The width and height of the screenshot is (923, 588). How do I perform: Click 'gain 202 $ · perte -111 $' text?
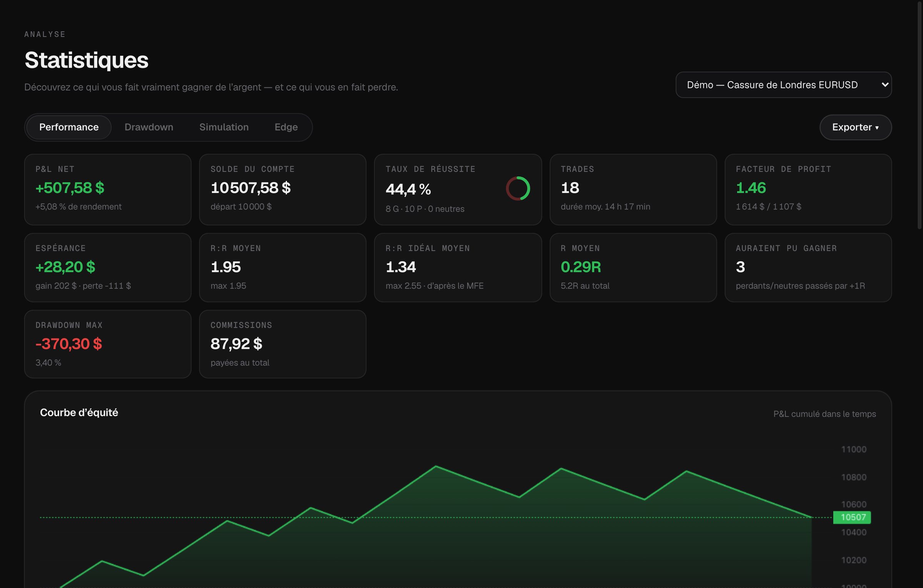point(83,286)
